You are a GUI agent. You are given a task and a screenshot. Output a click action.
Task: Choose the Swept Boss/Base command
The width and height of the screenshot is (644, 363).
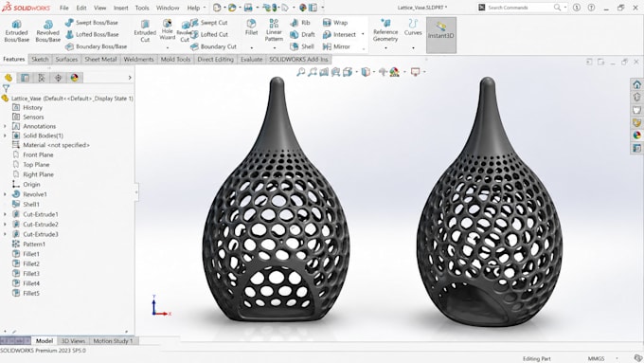click(x=92, y=23)
